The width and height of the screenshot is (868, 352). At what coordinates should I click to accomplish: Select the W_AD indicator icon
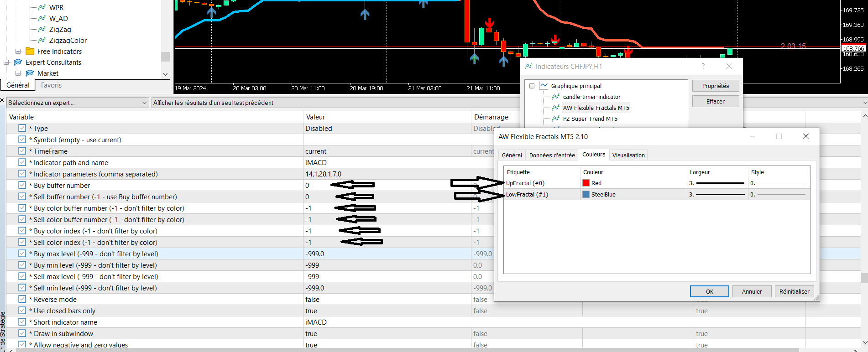click(42, 18)
